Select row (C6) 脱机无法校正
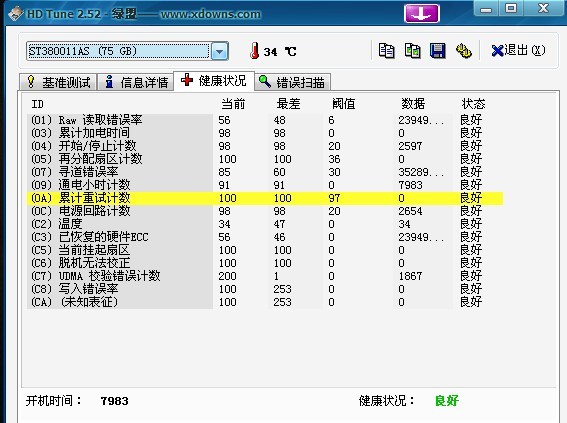The height and width of the screenshot is (423, 567). 265,263
